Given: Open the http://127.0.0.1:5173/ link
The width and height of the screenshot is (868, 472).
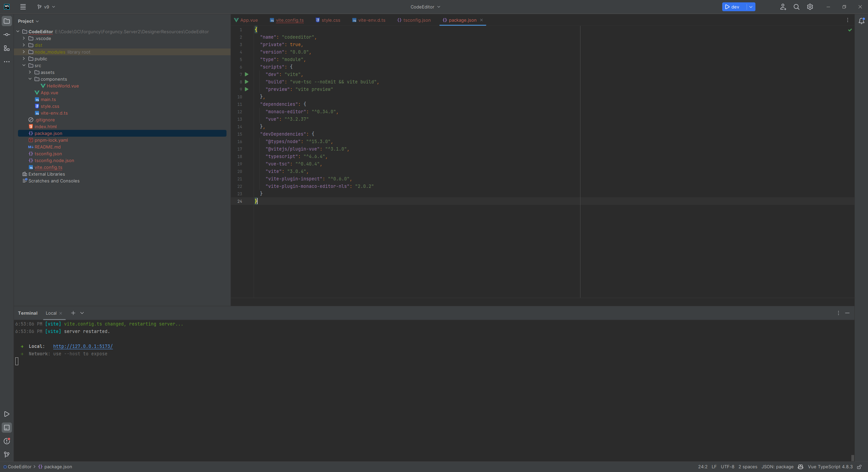Looking at the screenshot, I should pyautogui.click(x=83, y=346).
